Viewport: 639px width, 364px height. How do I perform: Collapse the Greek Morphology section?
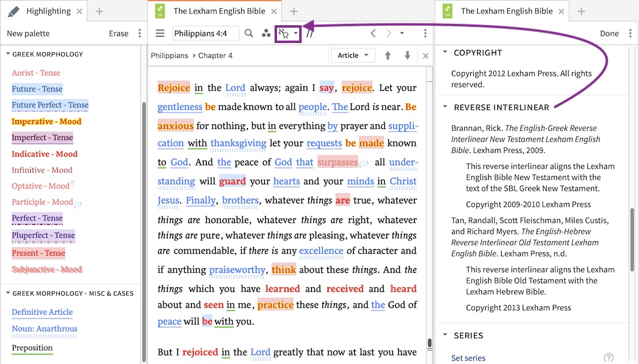(8, 53)
